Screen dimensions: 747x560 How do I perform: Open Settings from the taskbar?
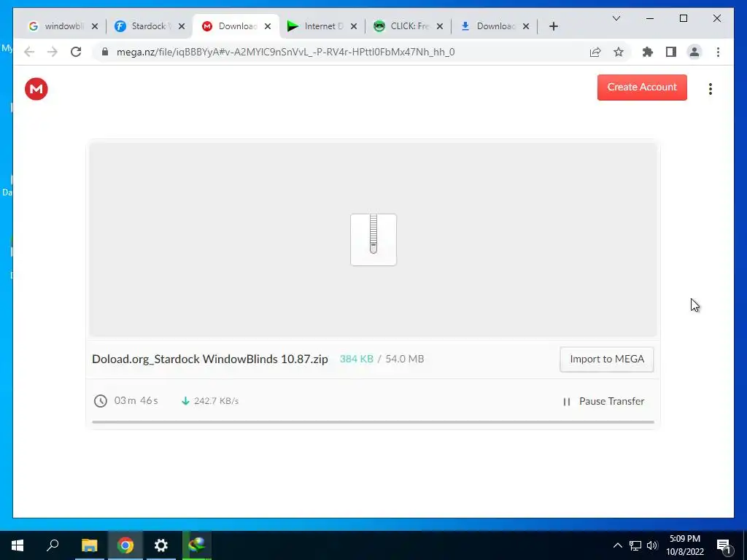(161, 545)
